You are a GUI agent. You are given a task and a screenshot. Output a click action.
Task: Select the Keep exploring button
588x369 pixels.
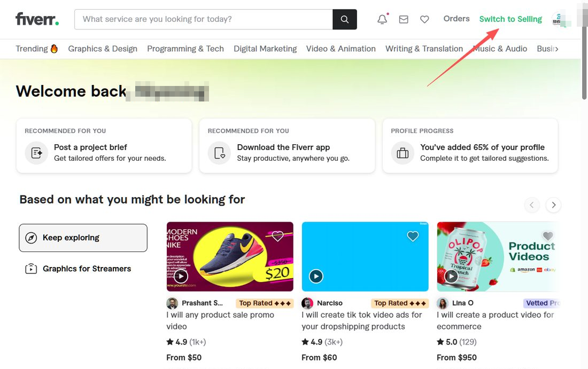point(83,238)
